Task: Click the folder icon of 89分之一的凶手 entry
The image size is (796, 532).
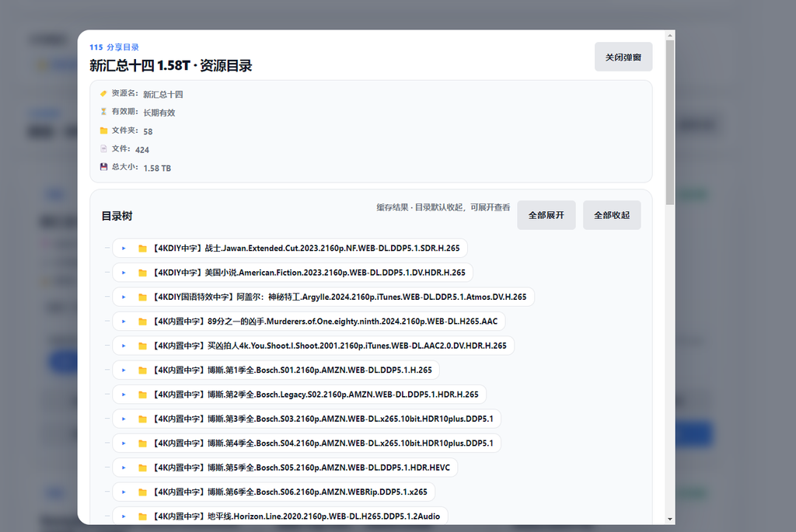Action: [x=141, y=321]
